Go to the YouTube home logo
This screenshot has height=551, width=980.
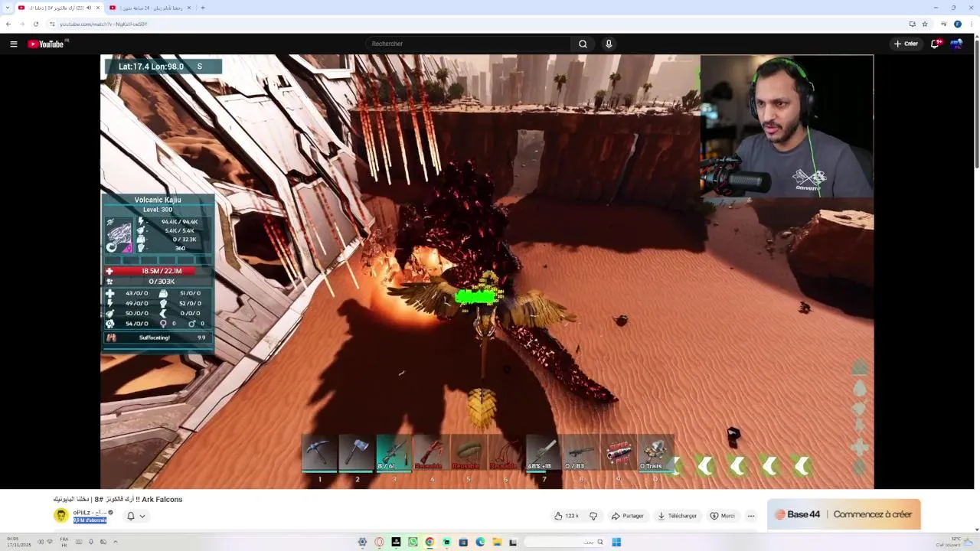tap(46, 44)
